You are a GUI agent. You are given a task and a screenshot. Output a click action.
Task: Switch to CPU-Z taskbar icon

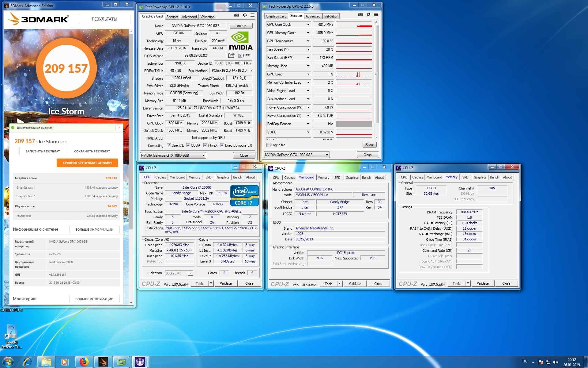point(140,362)
